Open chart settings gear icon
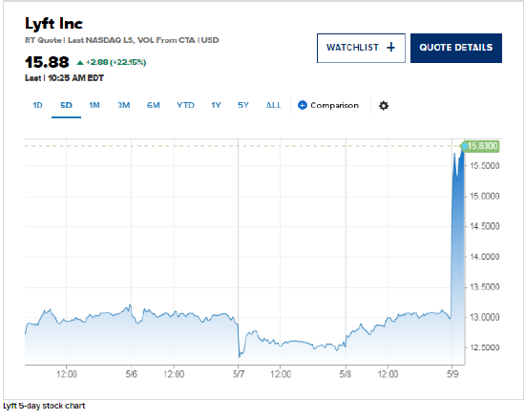525x420 pixels. (x=384, y=106)
